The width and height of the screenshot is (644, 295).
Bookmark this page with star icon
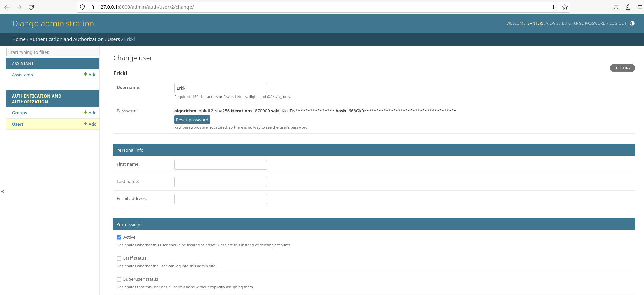[x=565, y=7]
